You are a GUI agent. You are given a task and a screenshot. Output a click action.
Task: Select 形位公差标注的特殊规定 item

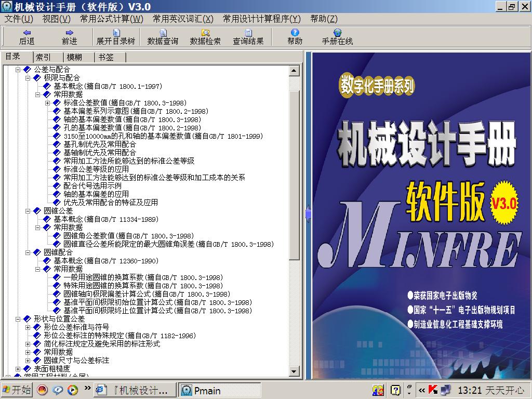click(x=120, y=336)
